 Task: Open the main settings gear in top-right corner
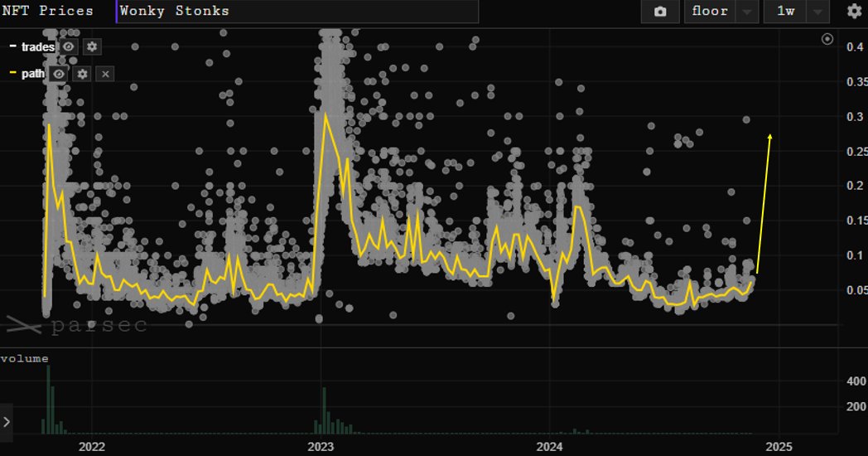[854, 11]
